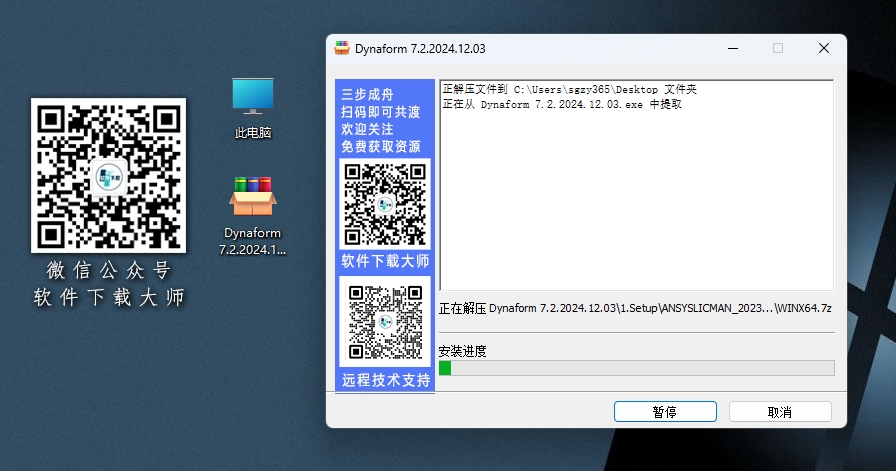The width and height of the screenshot is (896, 471).
Task: Click the 安装进度 label
Action: click(x=462, y=351)
